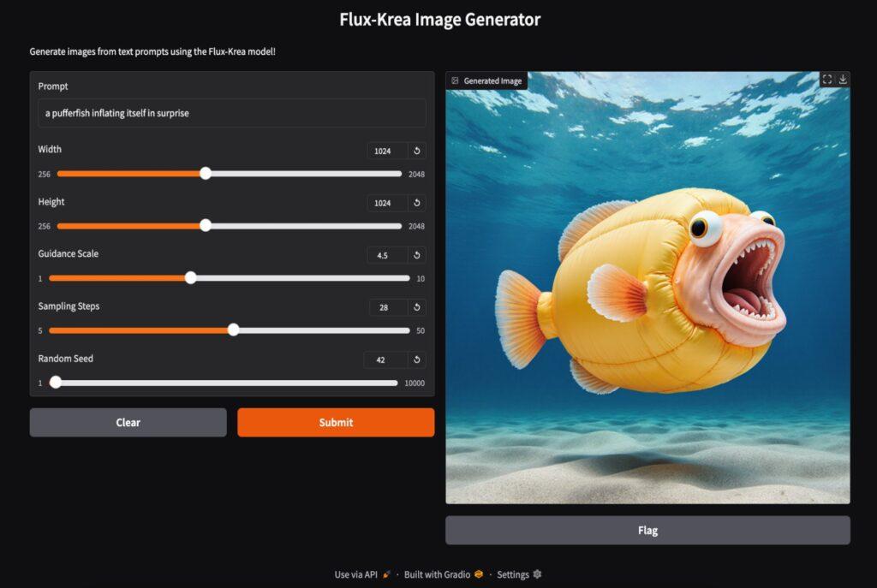Click the Random Seed label
Screen dimensions: 877x588
pyautogui.click(x=65, y=359)
